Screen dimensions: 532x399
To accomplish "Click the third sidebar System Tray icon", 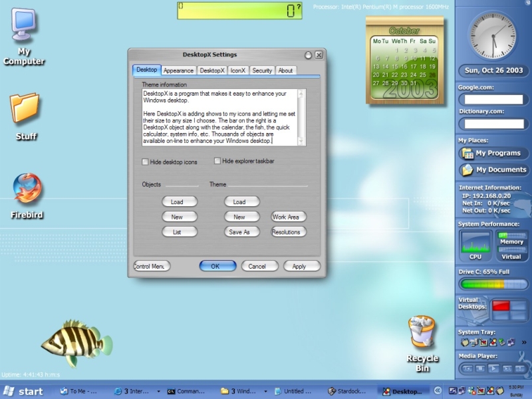I will [483, 342].
